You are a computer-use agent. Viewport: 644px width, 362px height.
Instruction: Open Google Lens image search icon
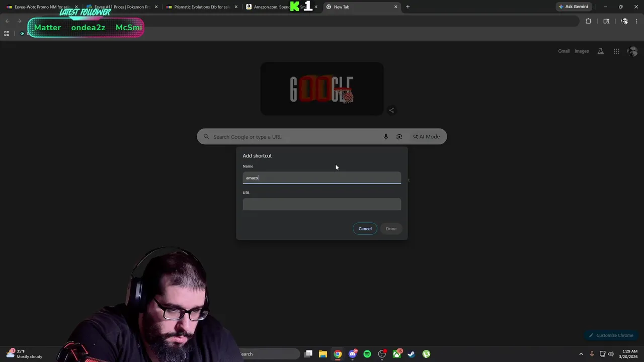click(x=399, y=137)
